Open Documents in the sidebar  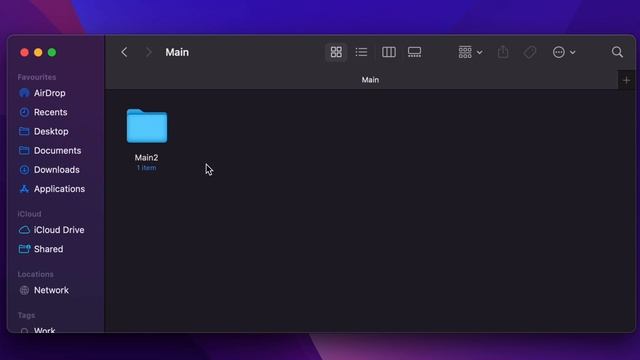pos(57,151)
